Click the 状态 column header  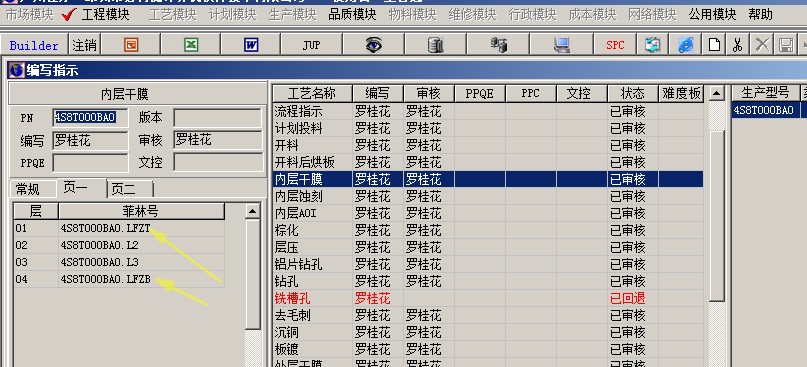point(633,94)
